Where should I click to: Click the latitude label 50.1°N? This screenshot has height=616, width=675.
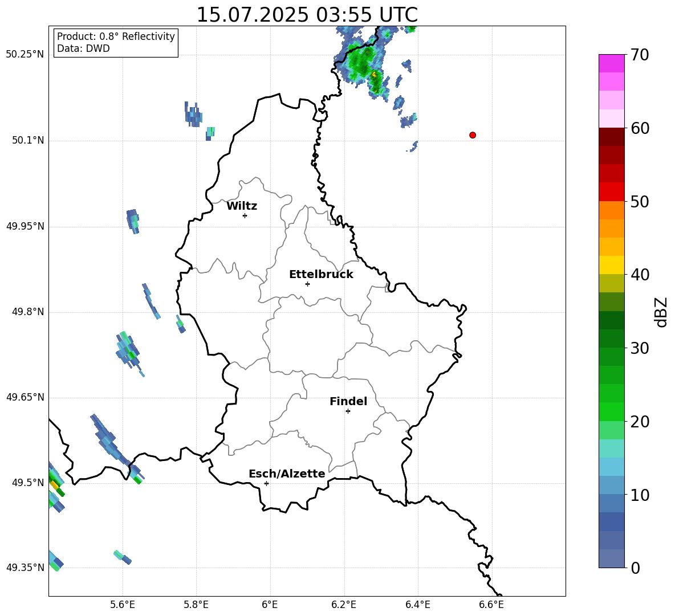pos(28,140)
